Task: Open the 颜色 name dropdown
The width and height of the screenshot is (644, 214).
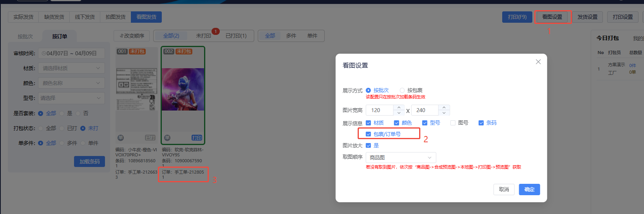Action: click(71, 83)
